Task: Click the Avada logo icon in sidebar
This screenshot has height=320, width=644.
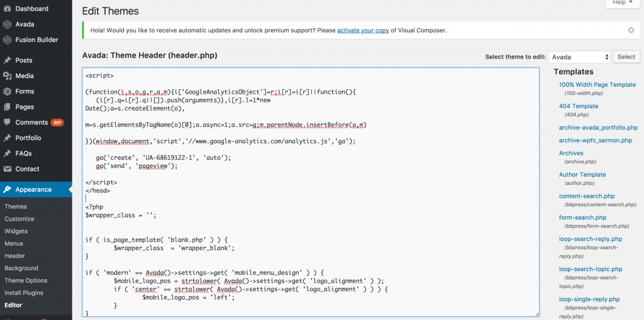Action: 7,25
